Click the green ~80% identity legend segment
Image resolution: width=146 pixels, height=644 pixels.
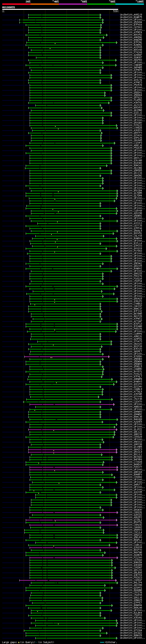[x=101, y=4]
